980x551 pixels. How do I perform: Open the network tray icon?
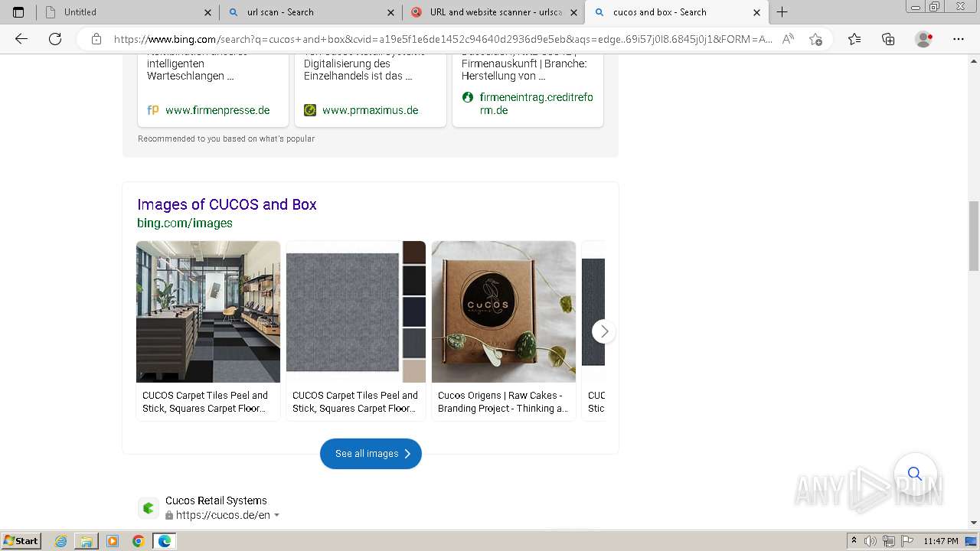click(889, 541)
